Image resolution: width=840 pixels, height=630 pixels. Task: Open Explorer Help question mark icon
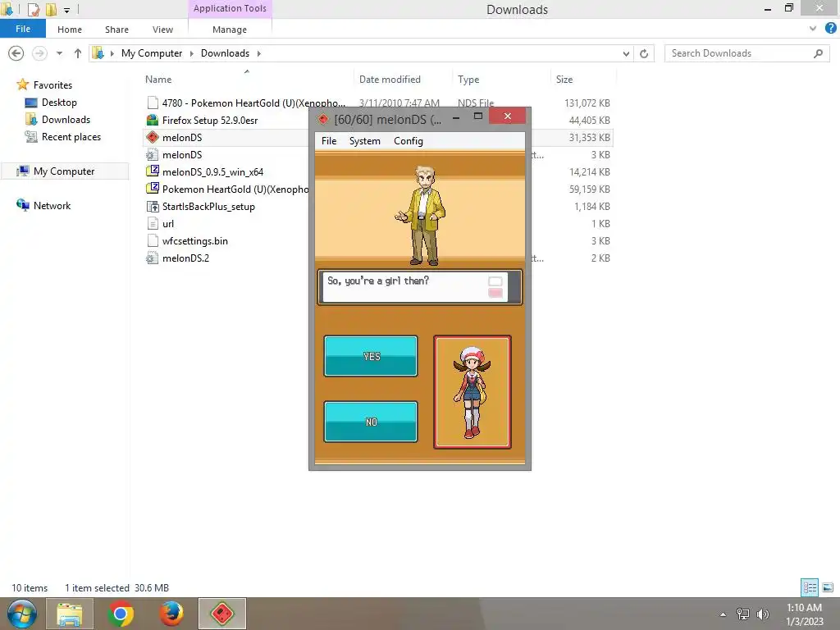click(x=830, y=29)
